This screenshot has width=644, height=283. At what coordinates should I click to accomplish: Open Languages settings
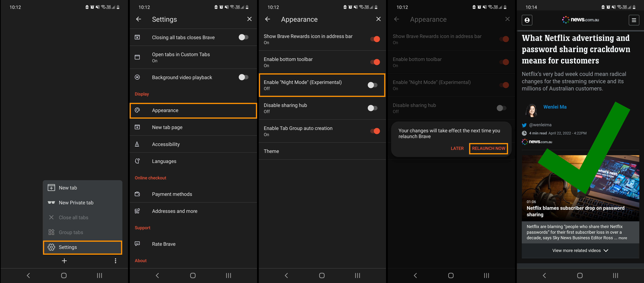point(193,161)
